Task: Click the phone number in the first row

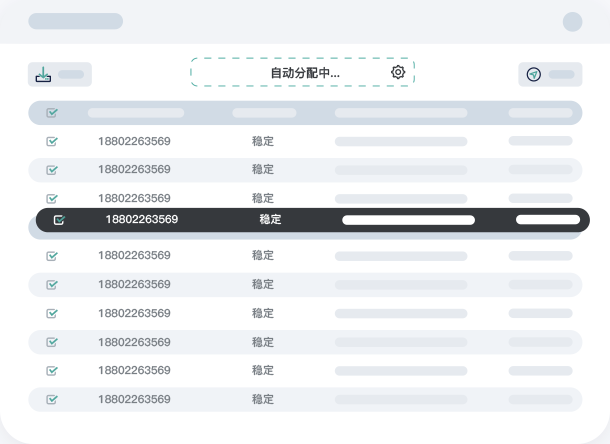Action: [134, 141]
